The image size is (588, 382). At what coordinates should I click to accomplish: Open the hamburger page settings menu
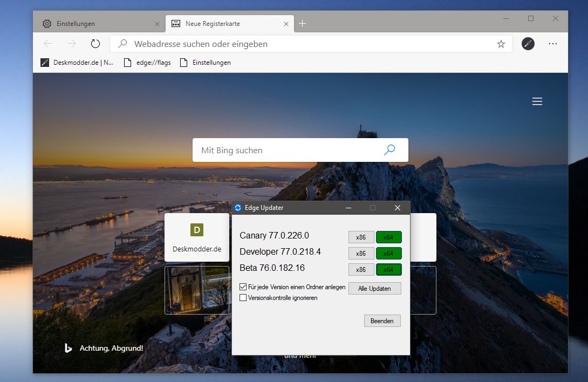537,101
